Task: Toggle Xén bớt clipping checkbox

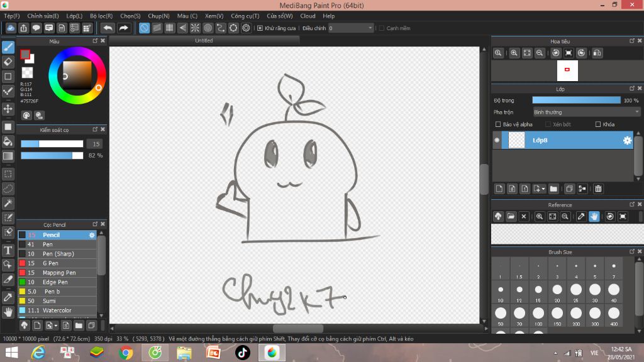Action: 548,124
